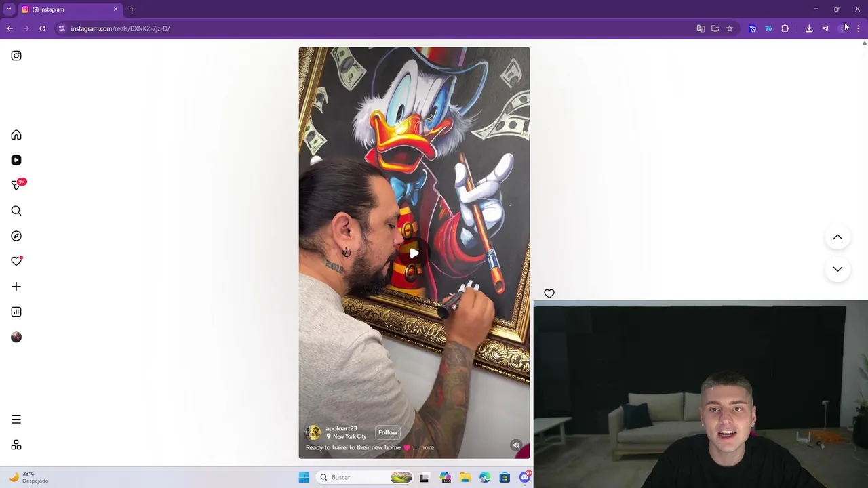Open the weather widget 23°C Despejado
The width and height of the screenshot is (868, 488).
pyautogui.click(x=27, y=477)
